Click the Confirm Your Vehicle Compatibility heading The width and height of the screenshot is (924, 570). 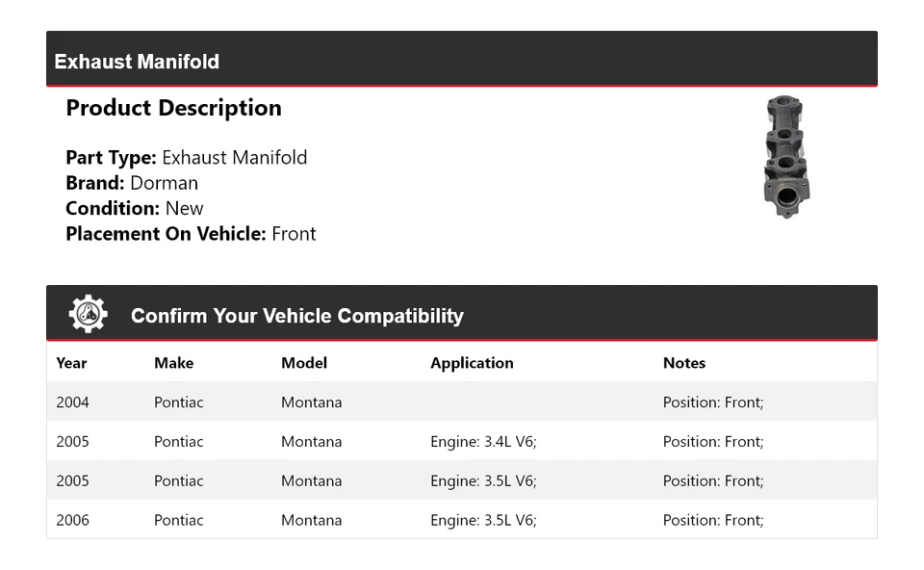[296, 316]
